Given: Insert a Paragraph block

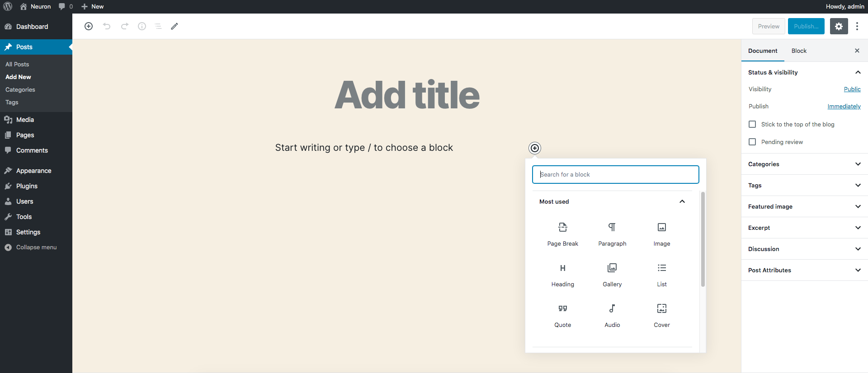Looking at the screenshot, I should pos(612,234).
